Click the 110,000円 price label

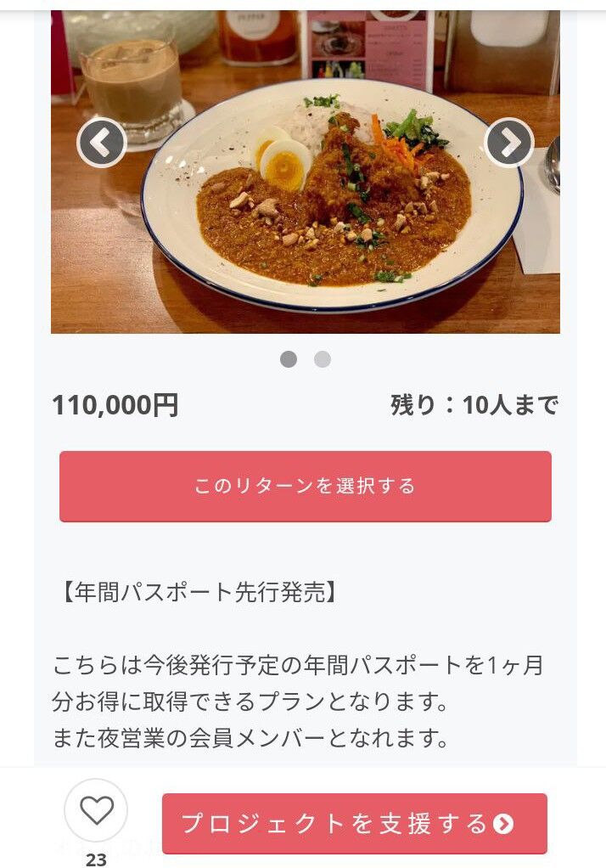(x=115, y=405)
